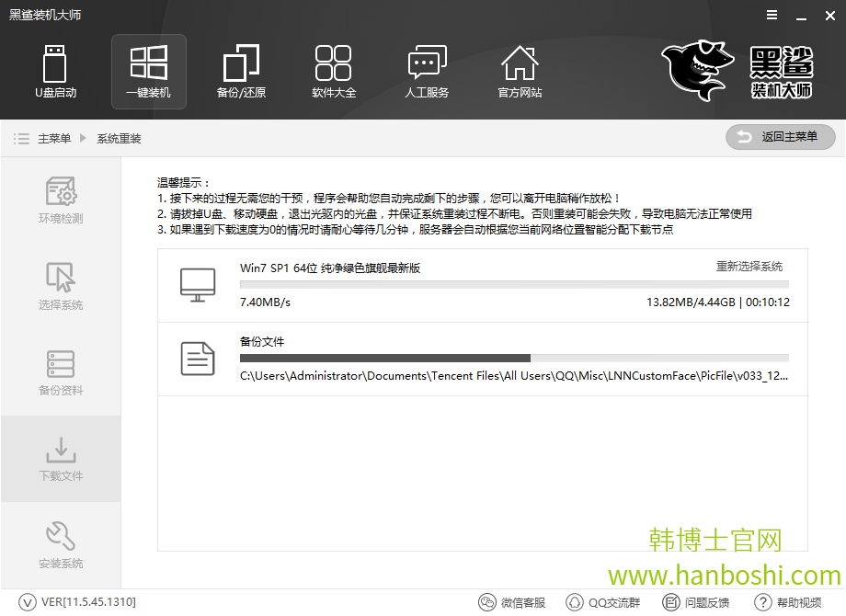
Task: Expand the 下载文件 sidebar section
Action: pyautogui.click(x=60, y=460)
